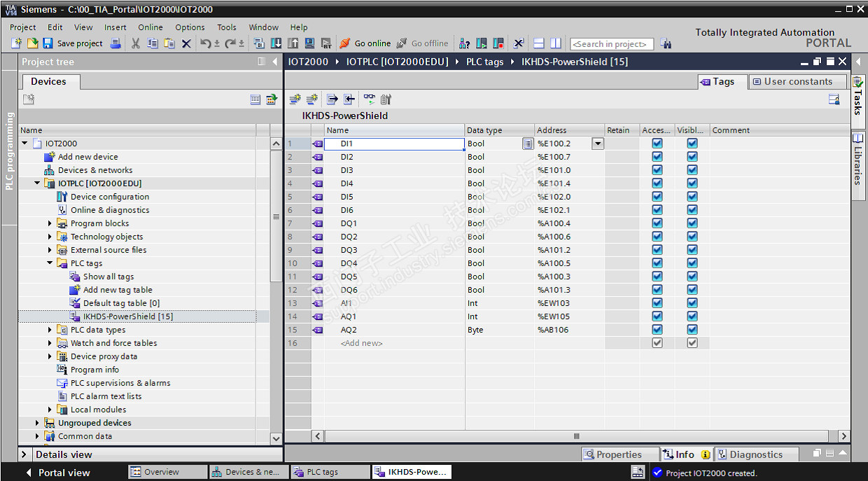Click the Print icon in toolbar
This screenshot has height=481, width=868.
(x=115, y=43)
